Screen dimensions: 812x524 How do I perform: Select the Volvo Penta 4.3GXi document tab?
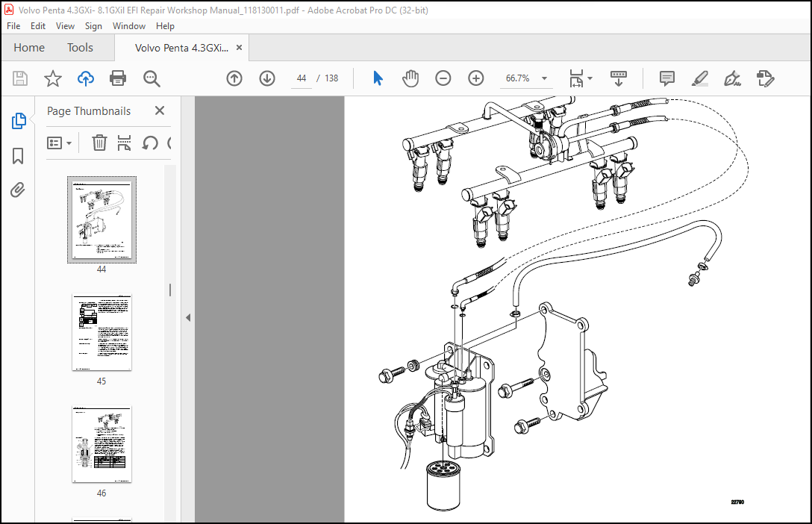[x=181, y=49]
